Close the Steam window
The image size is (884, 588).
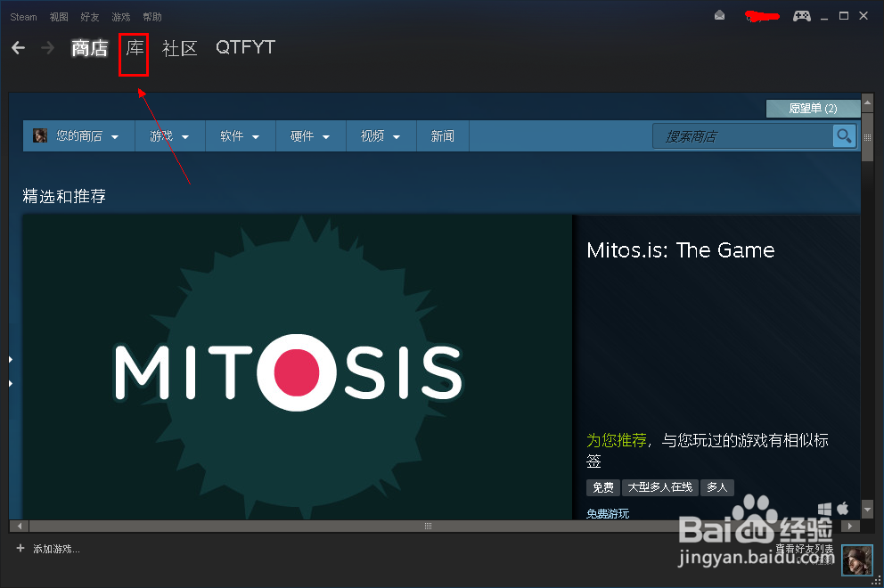(864, 16)
